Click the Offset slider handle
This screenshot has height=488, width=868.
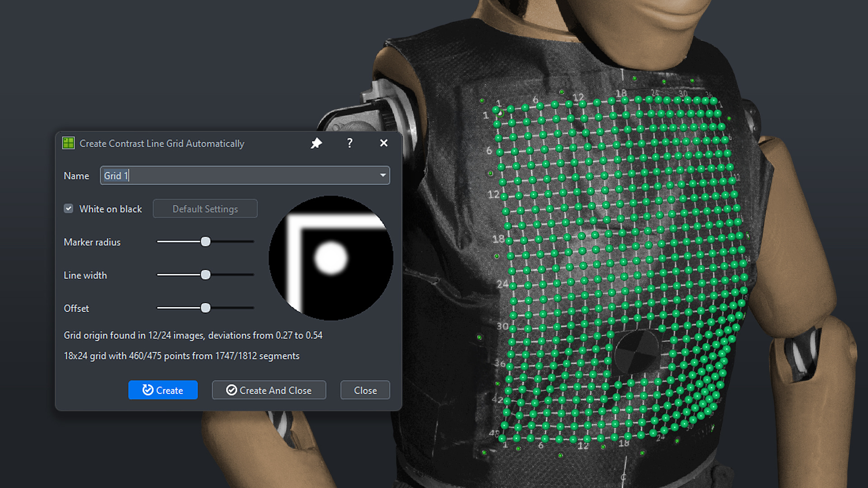tap(205, 308)
